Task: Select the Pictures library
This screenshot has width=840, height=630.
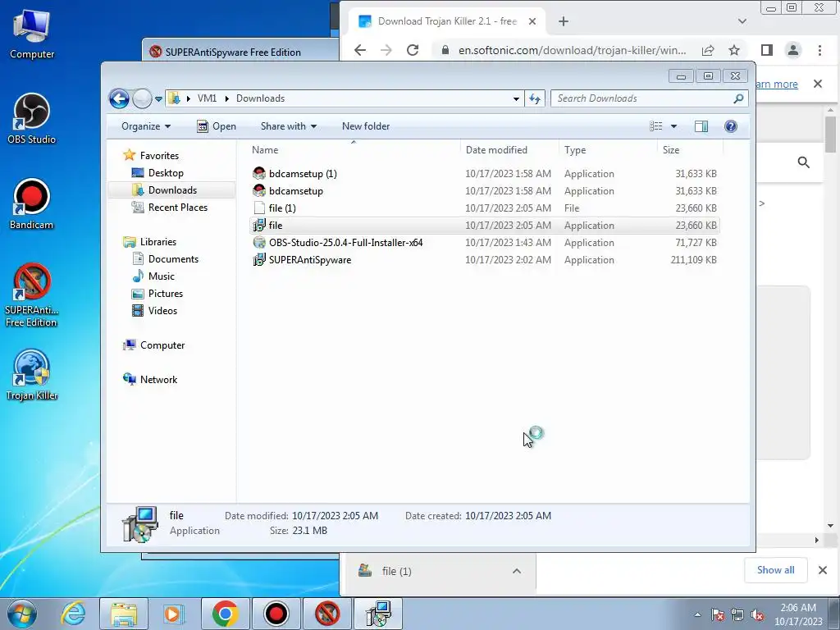Action: [x=165, y=294]
